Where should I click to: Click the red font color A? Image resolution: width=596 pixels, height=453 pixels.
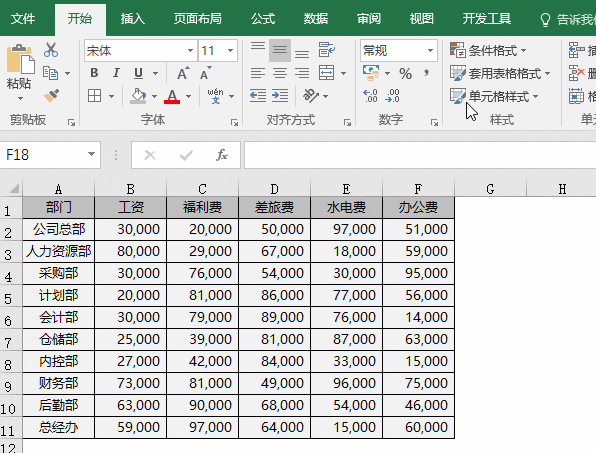pyautogui.click(x=172, y=96)
